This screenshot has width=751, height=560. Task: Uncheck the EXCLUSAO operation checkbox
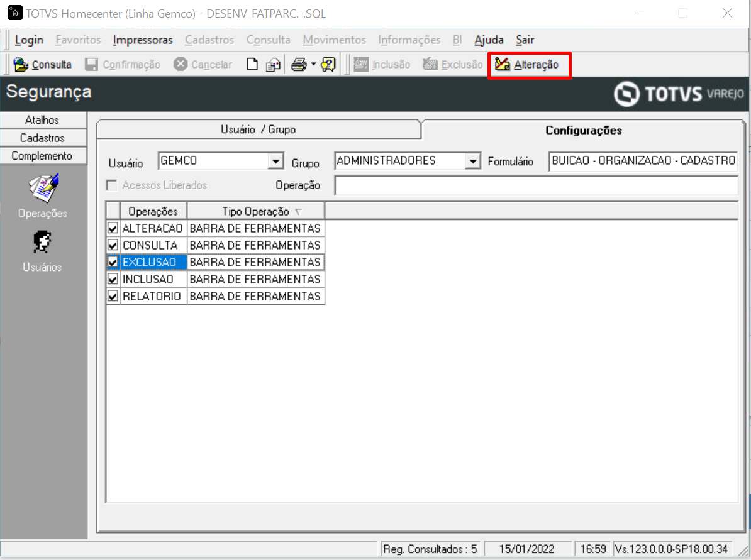point(113,262)
